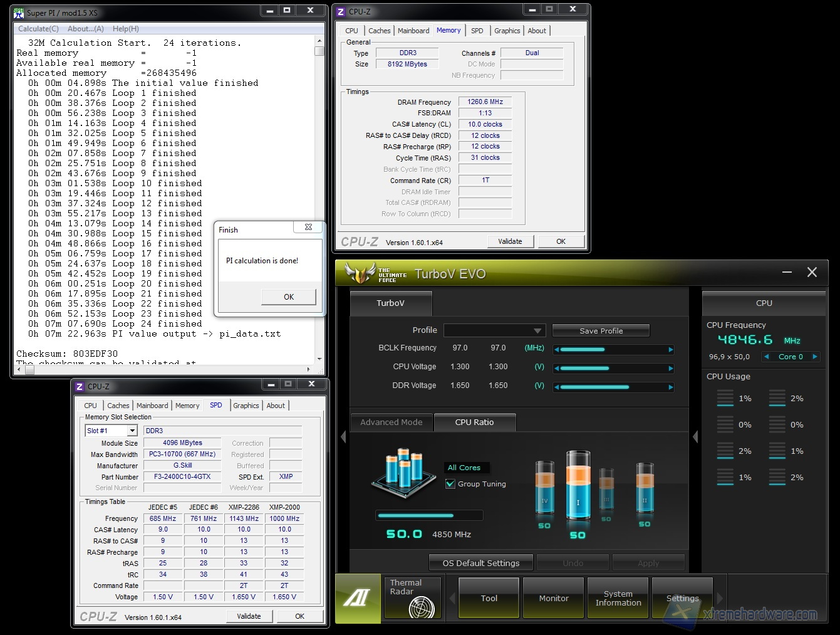Click right arrow on BCLK Frequency slider
This screenshot has height=635, width=840.
pyautogui.click(x=670, y=350)
